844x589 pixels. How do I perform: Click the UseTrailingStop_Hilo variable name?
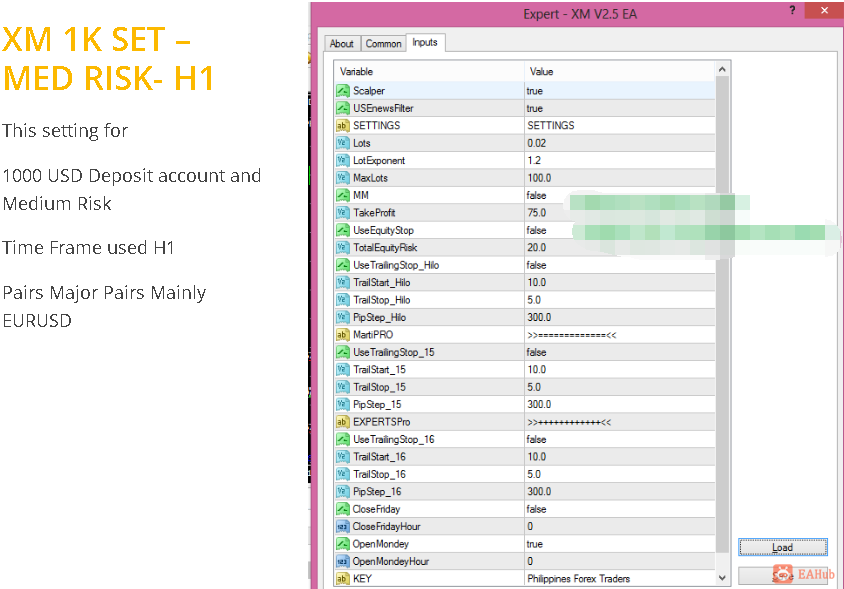click(396, 265)
